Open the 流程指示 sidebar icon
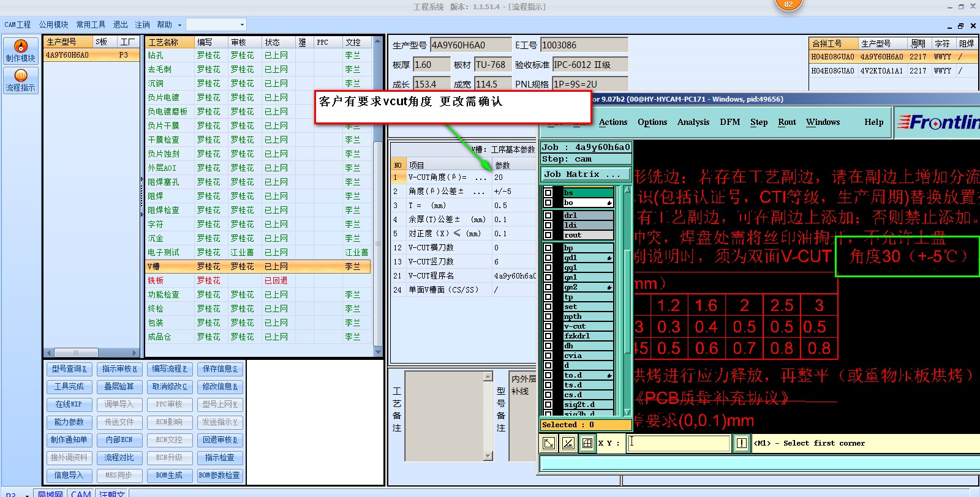This screenshot has height=497, width=980. pyautogui.click(x=20, y=80)
